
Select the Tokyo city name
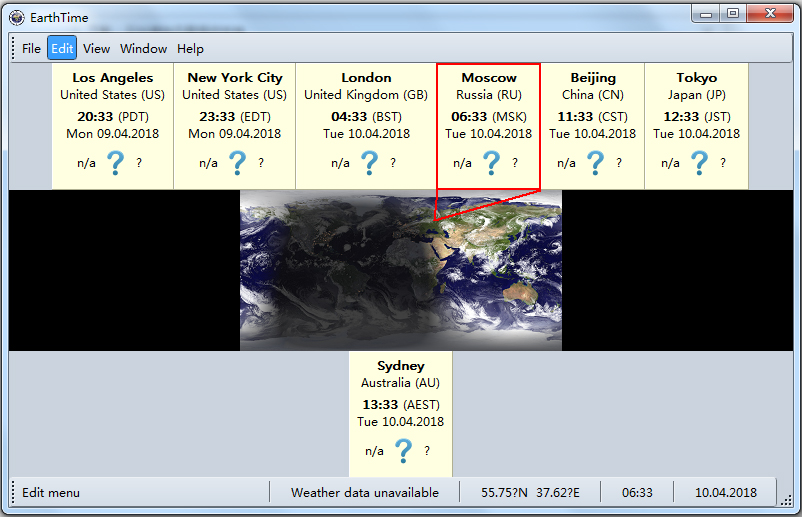point(697,78)
